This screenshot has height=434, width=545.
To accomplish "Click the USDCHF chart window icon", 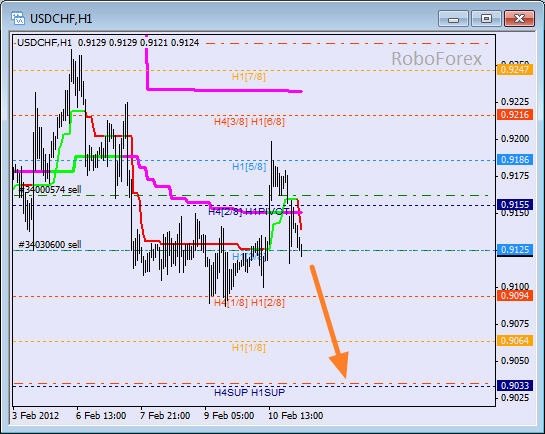I will click(18, 18).
